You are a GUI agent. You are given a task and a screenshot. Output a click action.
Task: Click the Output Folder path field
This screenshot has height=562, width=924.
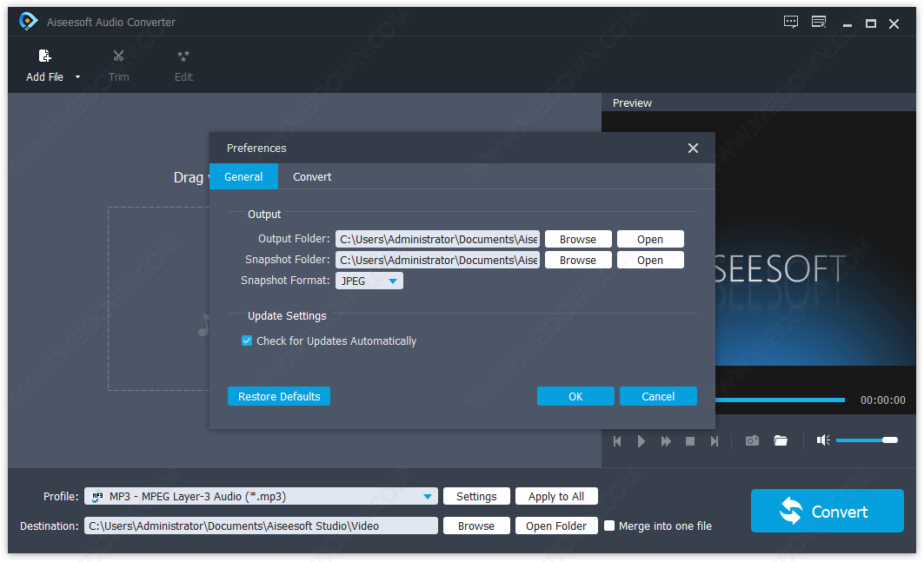(x=437, y=239)
